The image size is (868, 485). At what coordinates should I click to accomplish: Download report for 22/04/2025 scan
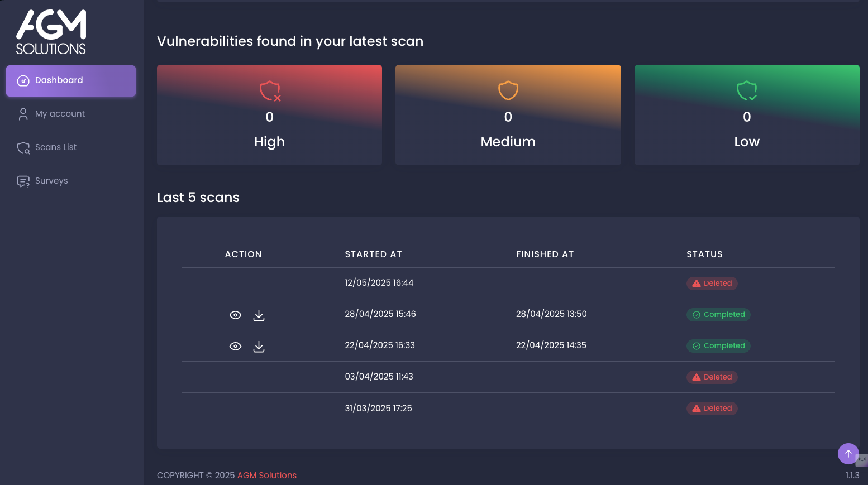tap(259, 347)
